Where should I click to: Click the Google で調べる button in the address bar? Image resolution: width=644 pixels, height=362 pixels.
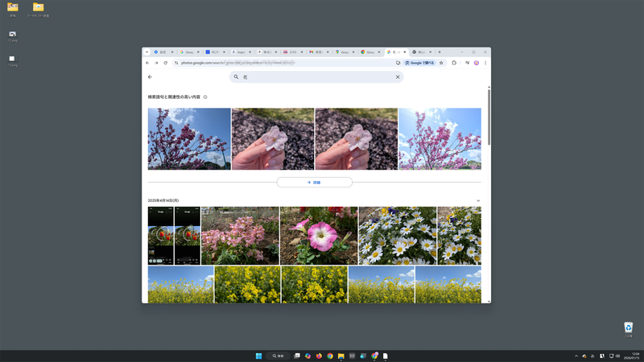419,63
